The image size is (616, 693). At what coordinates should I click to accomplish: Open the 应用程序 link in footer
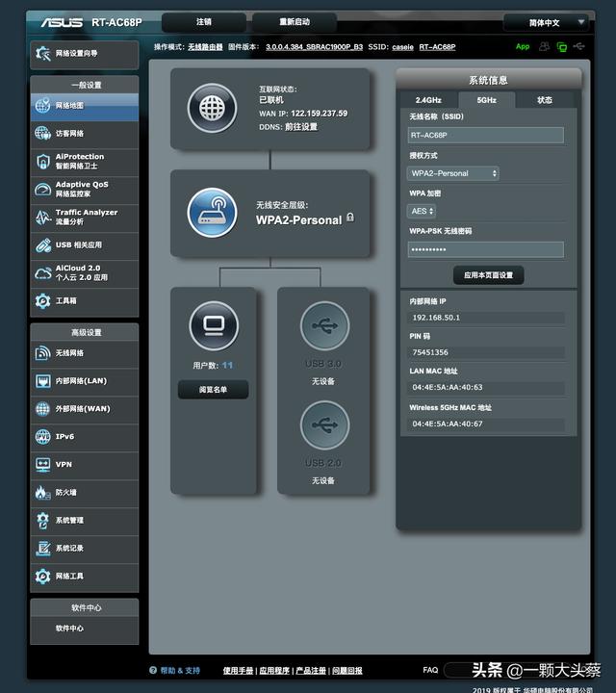tap(274, 671)
